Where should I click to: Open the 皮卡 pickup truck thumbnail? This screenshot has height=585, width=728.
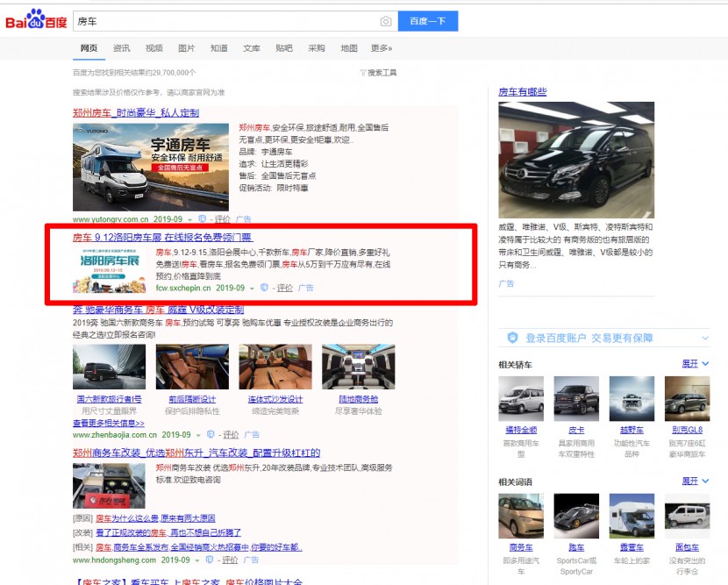(576, 399)
